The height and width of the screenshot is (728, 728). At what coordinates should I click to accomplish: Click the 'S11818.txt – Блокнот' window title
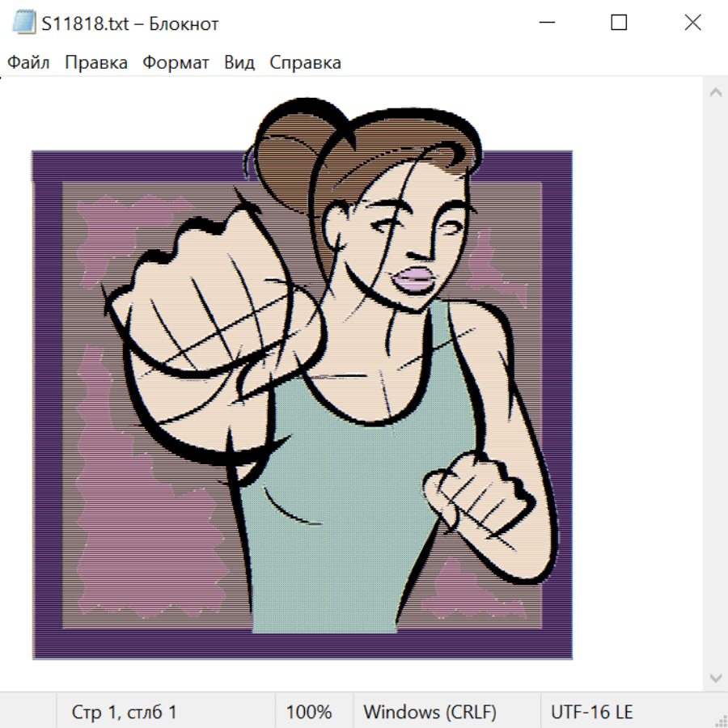pyautogui.click(x=130, y=23)
